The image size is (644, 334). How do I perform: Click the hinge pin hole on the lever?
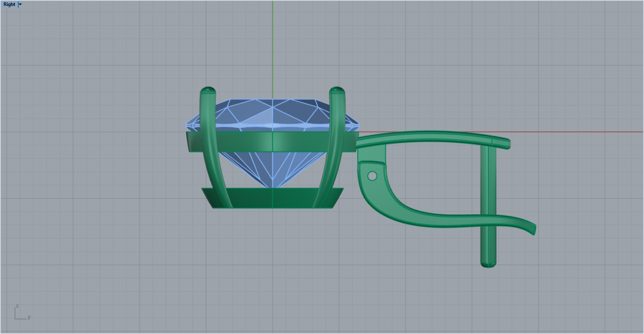[x=371, y=175]
